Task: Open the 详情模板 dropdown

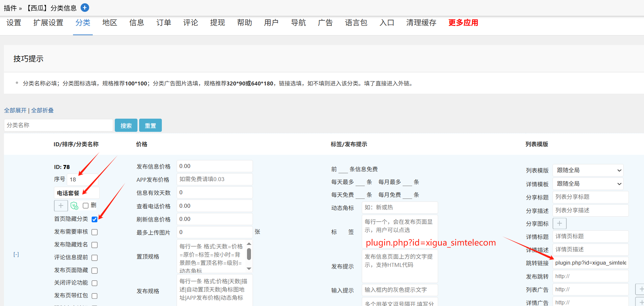Action: click(588, 184)
